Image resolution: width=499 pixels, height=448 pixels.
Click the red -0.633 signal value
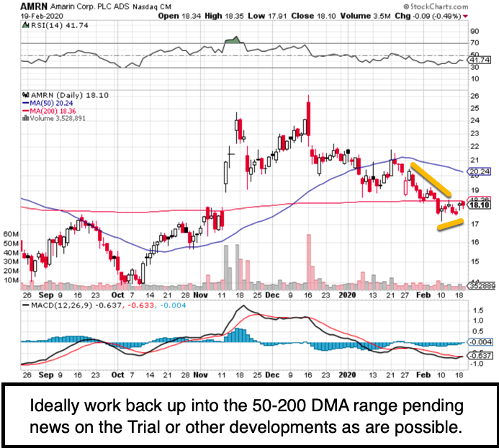click(141, 305)
